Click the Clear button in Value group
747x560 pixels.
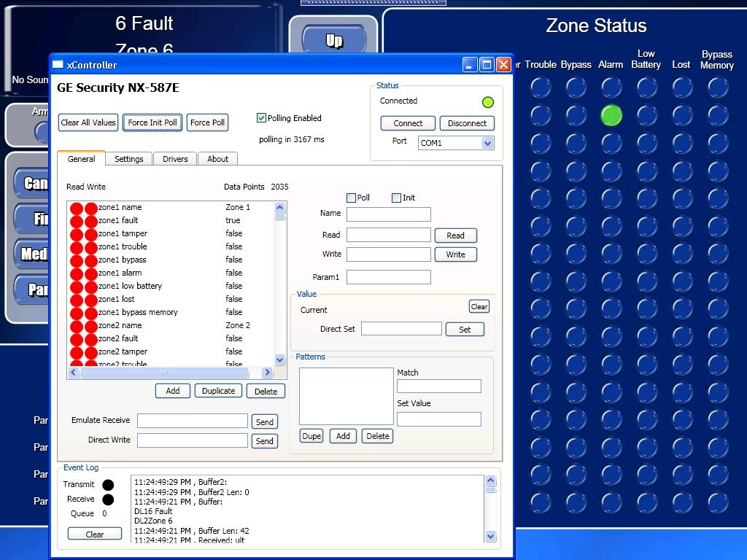pyautogui.click(x=479, y=307)
